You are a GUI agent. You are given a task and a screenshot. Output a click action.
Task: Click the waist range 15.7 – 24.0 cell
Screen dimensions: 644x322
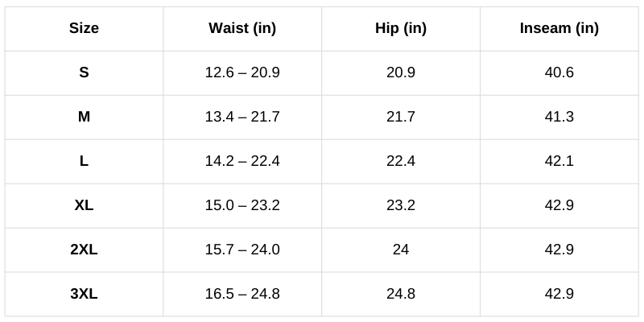242,250
